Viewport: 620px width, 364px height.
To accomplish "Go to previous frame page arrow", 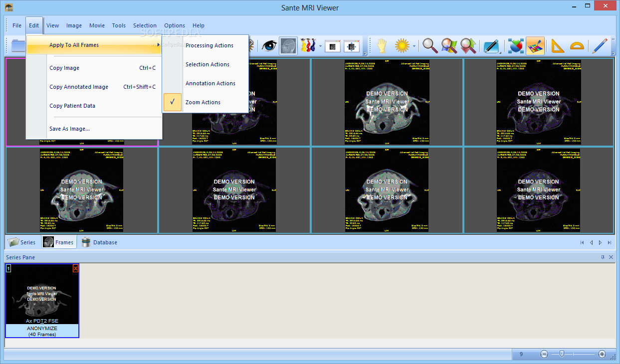I will pyautogui.click(x=591, y=243).
